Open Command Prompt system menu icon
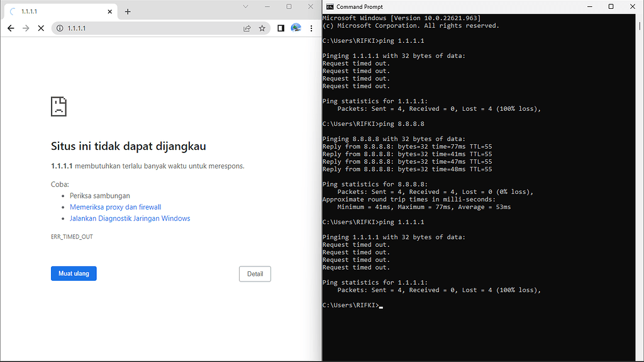Image resolution: width=644 pixels, height=362 pixels. pos(330,6)
